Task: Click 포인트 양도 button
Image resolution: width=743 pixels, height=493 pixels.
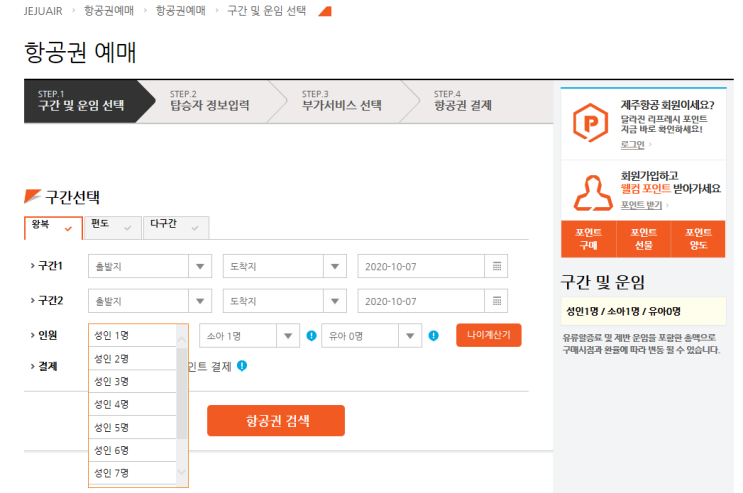Action: pyautogui.click(x=698, y=239)
